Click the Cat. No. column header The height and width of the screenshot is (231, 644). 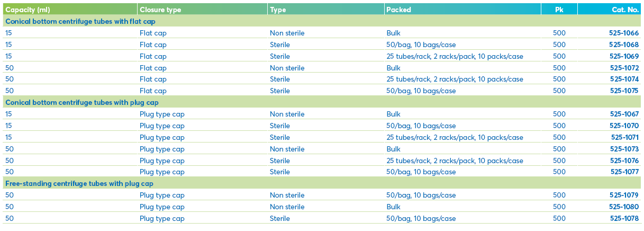click(x=625, y=10)
